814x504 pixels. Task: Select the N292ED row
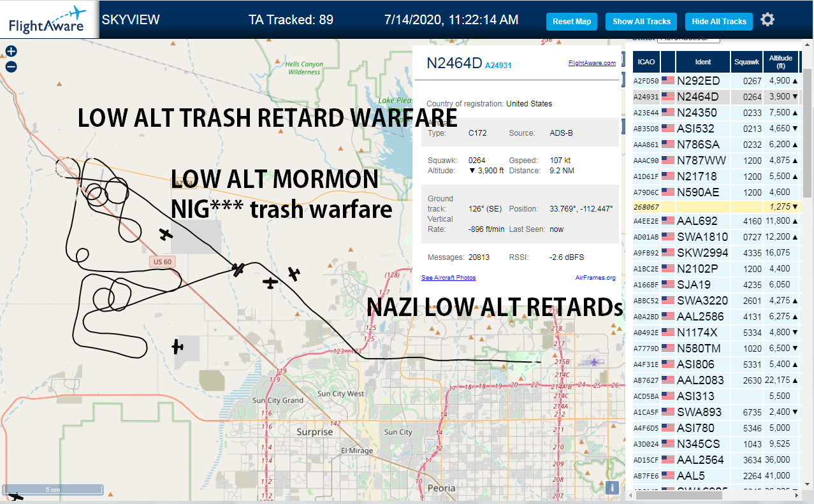(716, 81)
